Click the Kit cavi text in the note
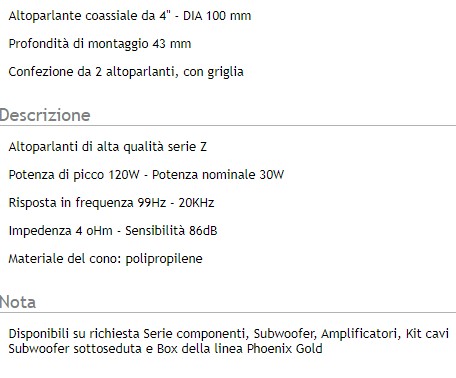 tap(427, 333)
